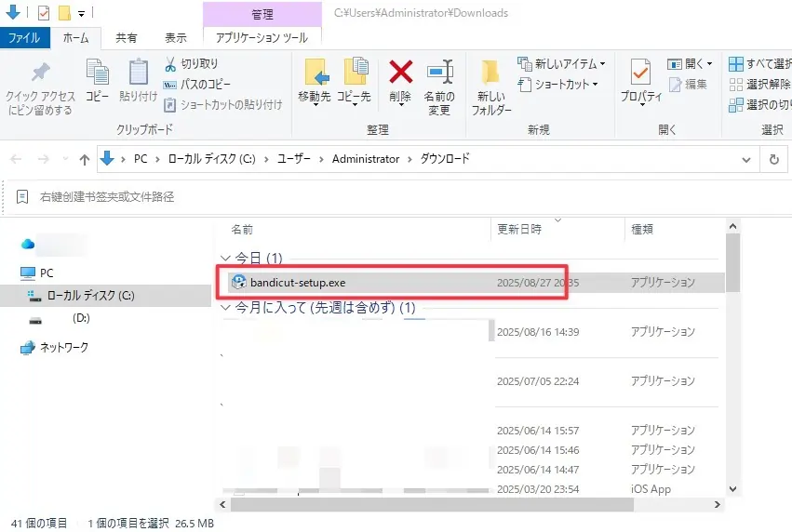Create 新しいフォルダー (New folder)

[491, 87]
